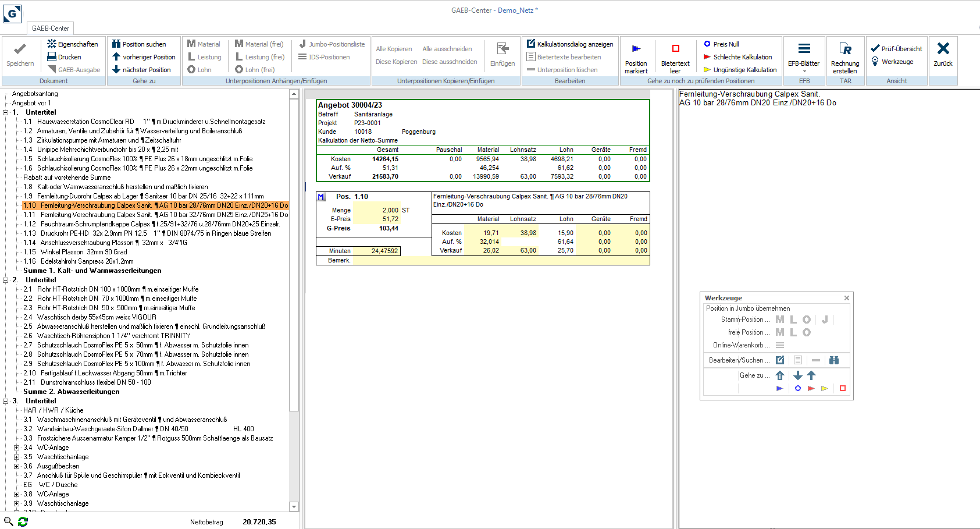Screen dimensions: 980x529
Task: Expand tree item 3.4 WC-Anlage
Action: point(17,448)
